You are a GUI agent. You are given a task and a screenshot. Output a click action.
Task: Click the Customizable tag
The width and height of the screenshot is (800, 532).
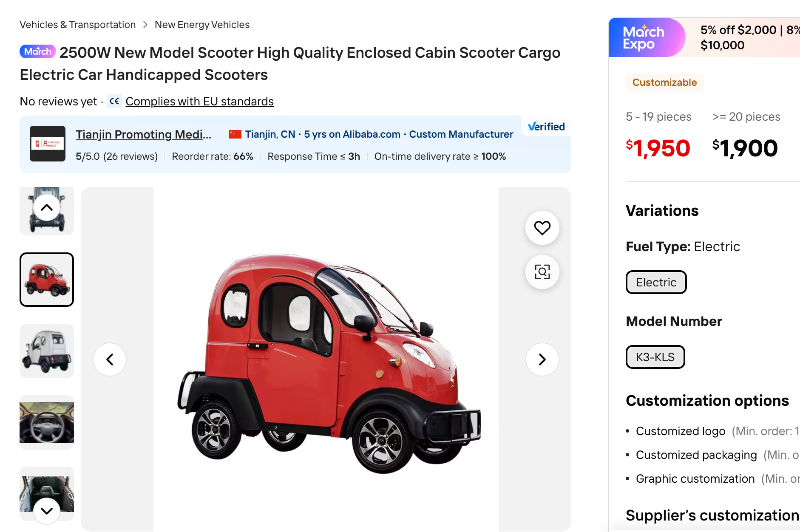click(664, 82)
